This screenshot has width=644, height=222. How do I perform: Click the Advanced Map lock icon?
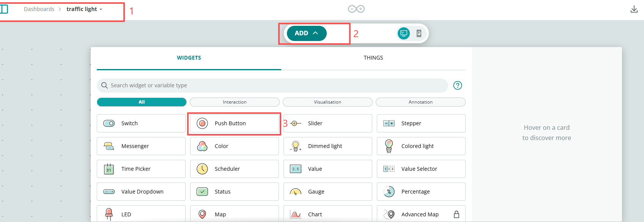coord(457,214)
